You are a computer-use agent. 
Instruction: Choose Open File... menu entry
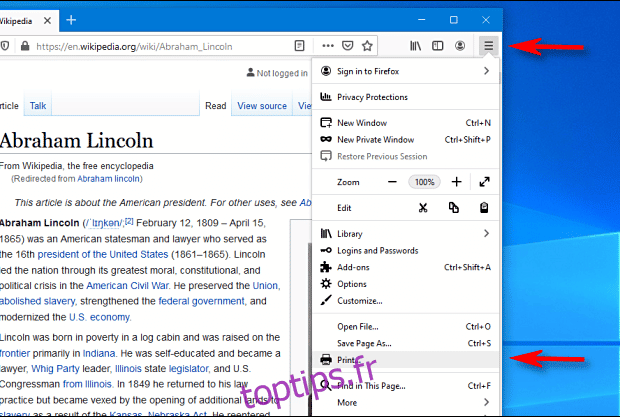coord(405,326)
